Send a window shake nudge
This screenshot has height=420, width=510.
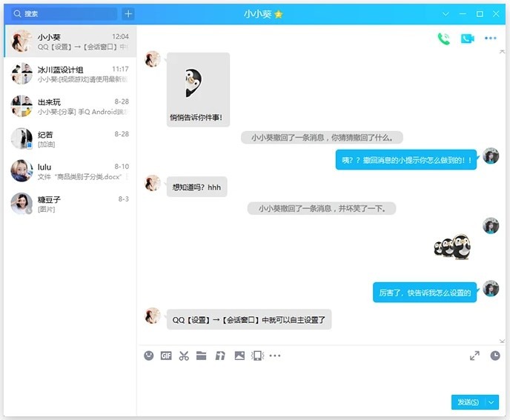[257, 356]
